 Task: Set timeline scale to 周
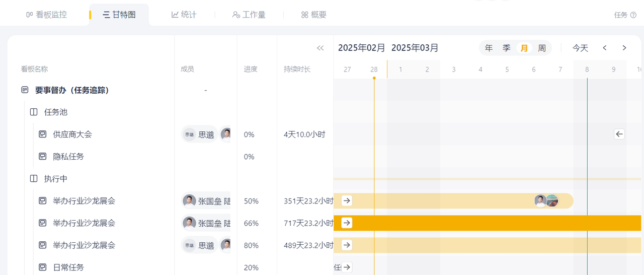(x=542, y=48)
